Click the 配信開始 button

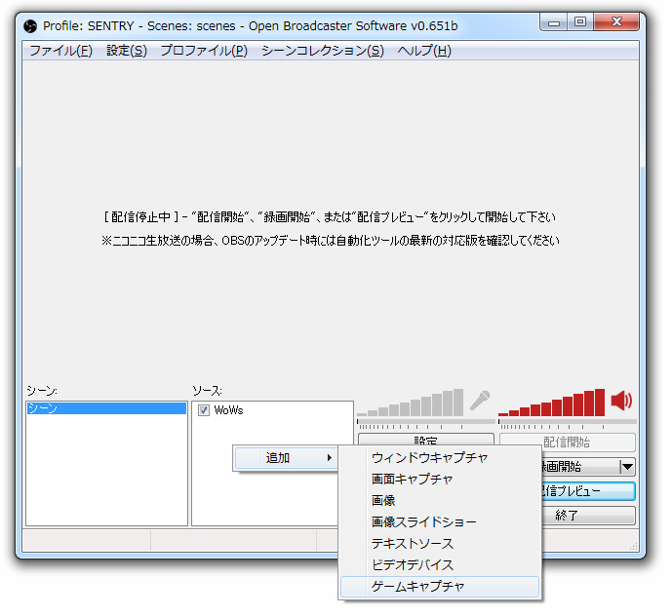point(568,443)
